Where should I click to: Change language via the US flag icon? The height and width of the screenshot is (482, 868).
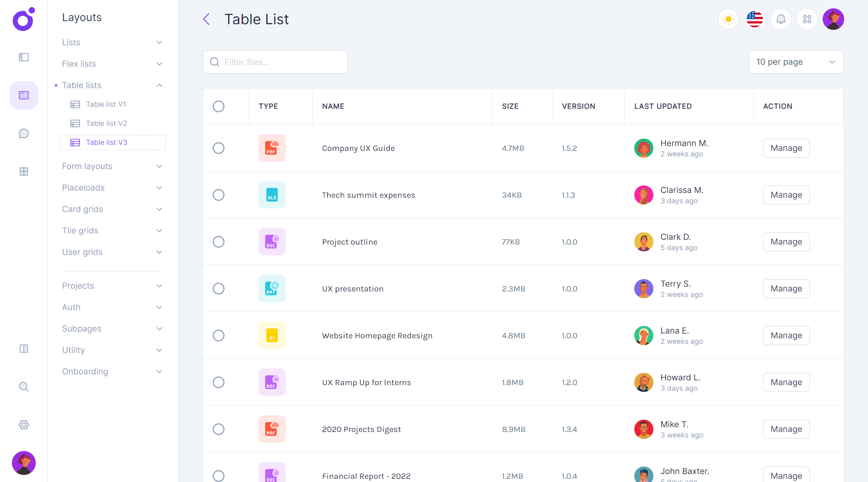tap(754, 19)
